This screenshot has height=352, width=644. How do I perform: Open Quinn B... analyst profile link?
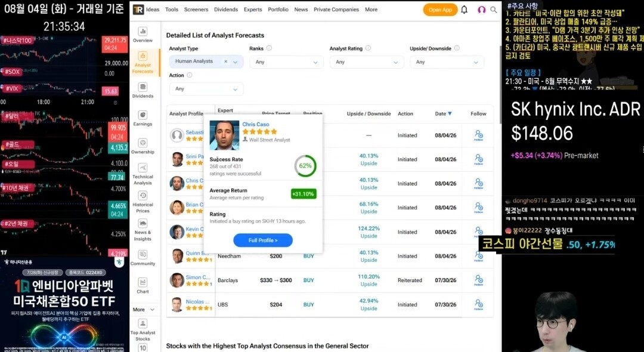click(x=197, y=253)
